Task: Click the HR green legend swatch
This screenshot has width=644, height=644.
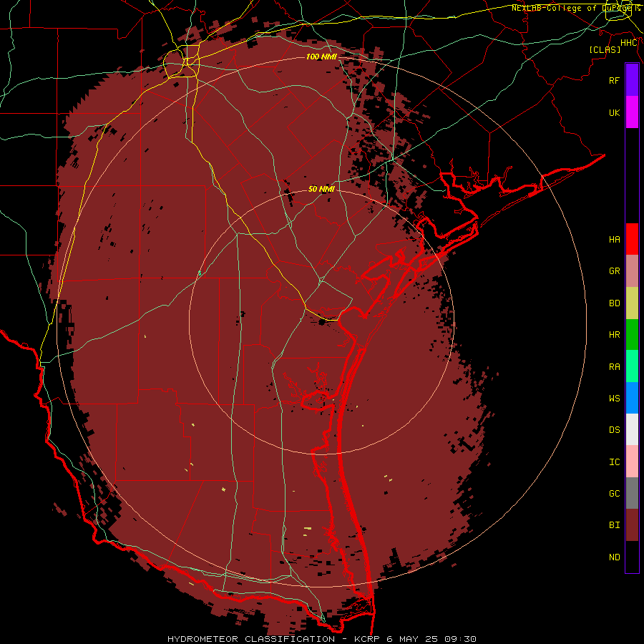Action: click(632, 335)
